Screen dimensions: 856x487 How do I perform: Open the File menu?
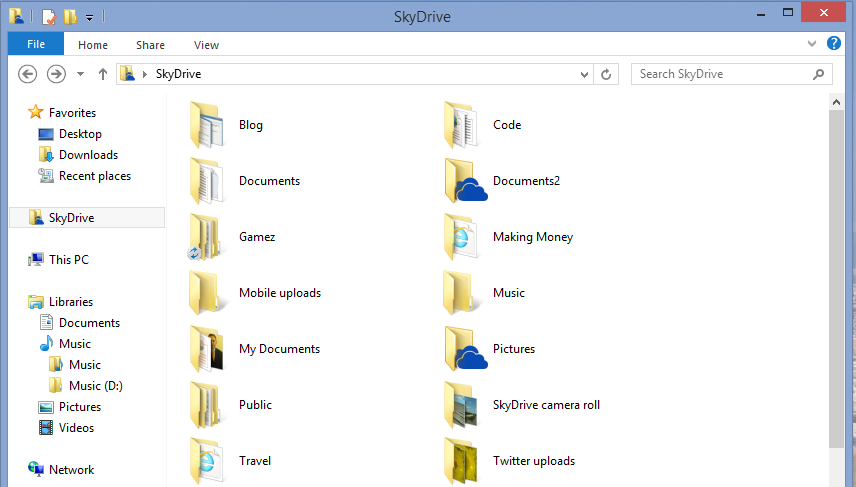pos(36,44)
